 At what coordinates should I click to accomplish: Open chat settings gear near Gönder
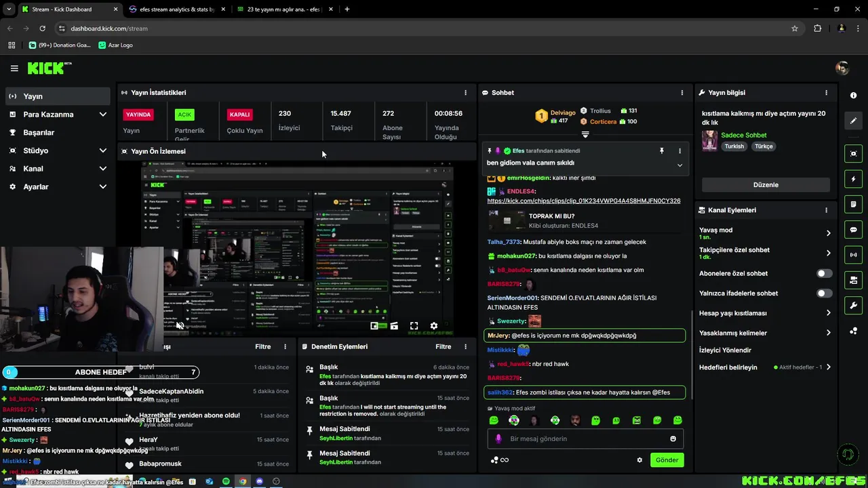coord(639,460)
